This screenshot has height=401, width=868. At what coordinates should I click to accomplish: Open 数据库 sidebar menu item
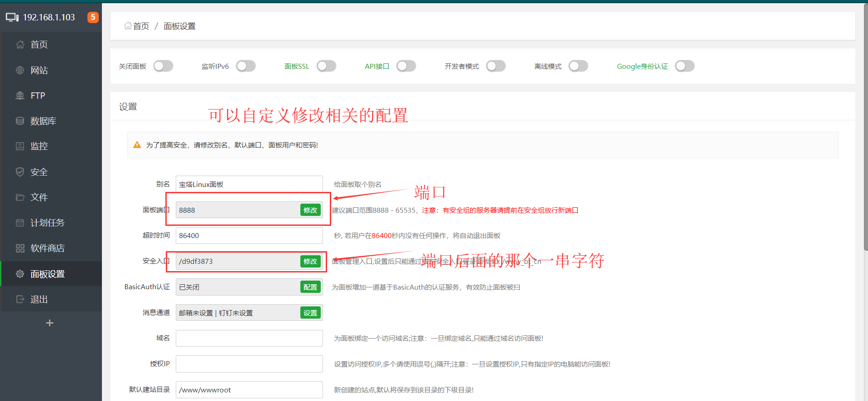click(x=51, y=121)
